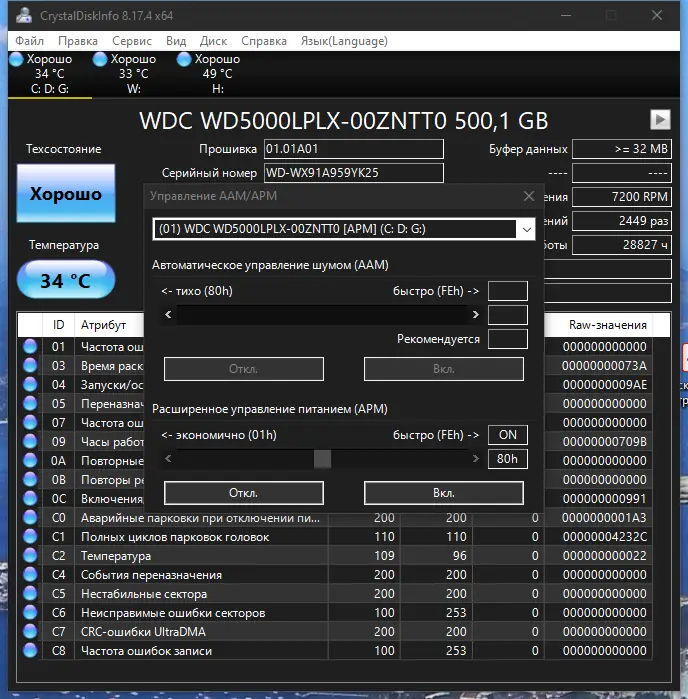Viewport: 688px width, 699px height.
Task: Click status icon for attribute C0
Action: (x=30, y=518)
